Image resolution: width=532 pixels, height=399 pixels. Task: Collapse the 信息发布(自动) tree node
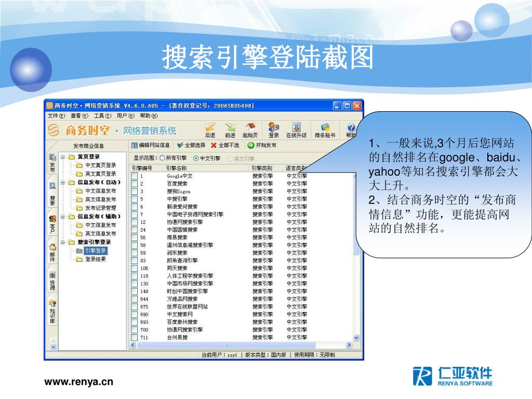coord(63,182)
